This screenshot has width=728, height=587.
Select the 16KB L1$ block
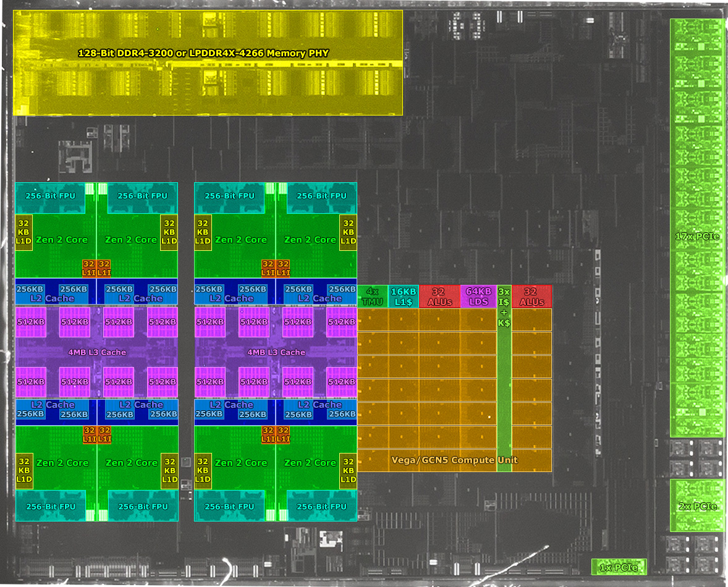[404, 297]
